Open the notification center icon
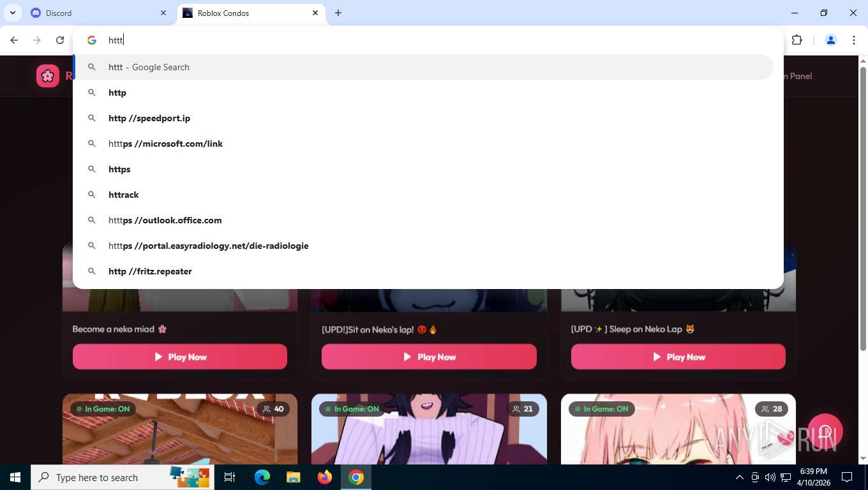The height and width of the screenshot is (490, 868). pos(847,477)
